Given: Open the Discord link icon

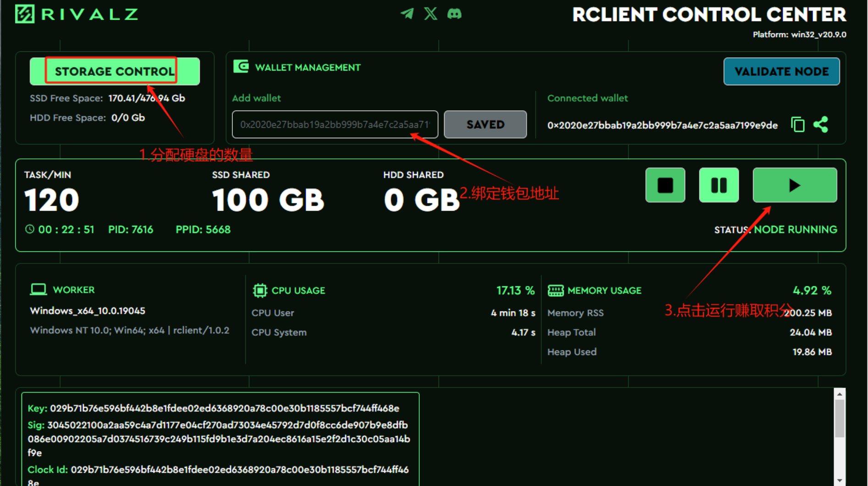Looking at the screenshot, I should tap(454, 14).
